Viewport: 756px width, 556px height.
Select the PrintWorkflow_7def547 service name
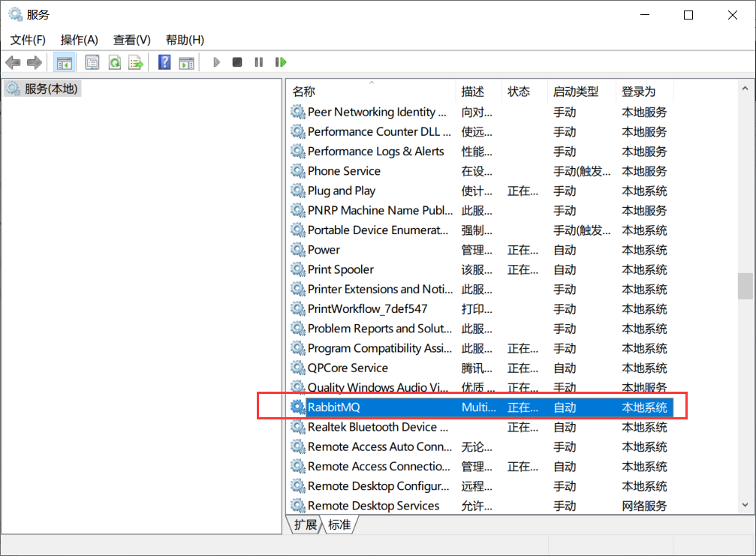click(367, 309)
